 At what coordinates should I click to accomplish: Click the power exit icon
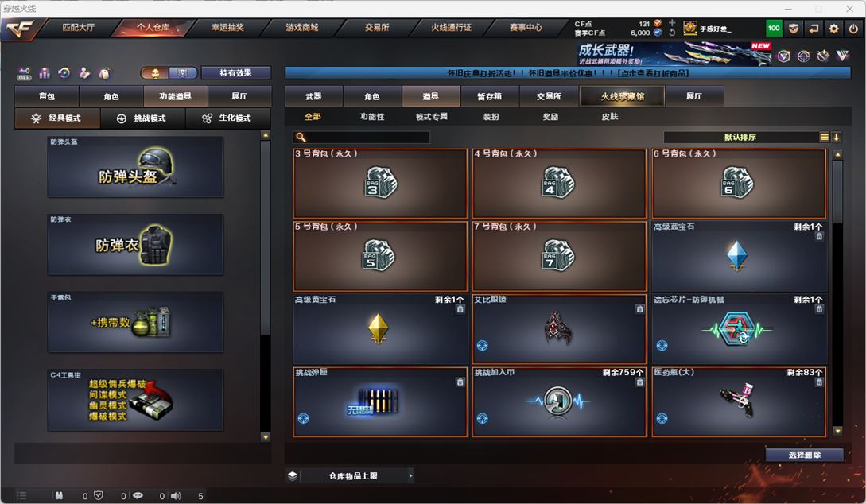point(853,28)
